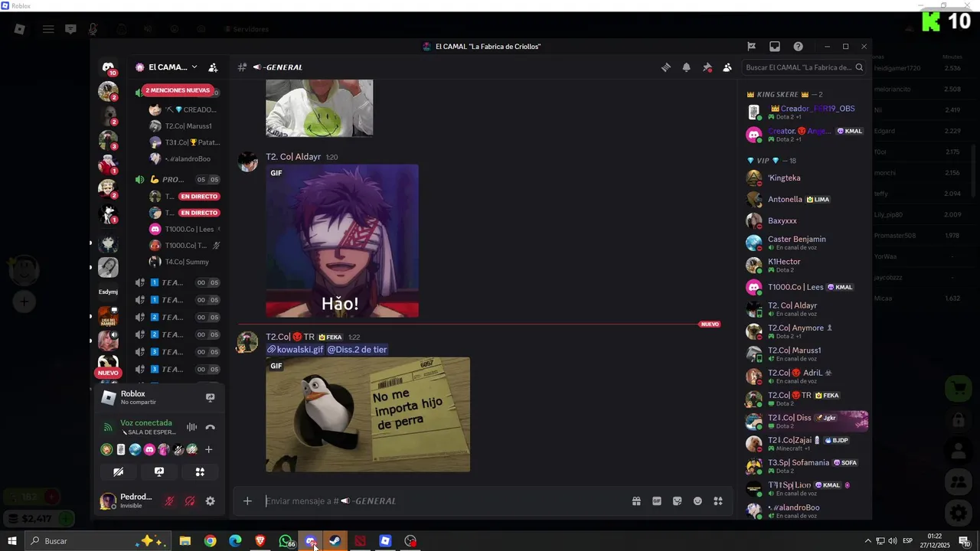
Task: Open kowalski.gif link
Action: click(x=295, y=350)
